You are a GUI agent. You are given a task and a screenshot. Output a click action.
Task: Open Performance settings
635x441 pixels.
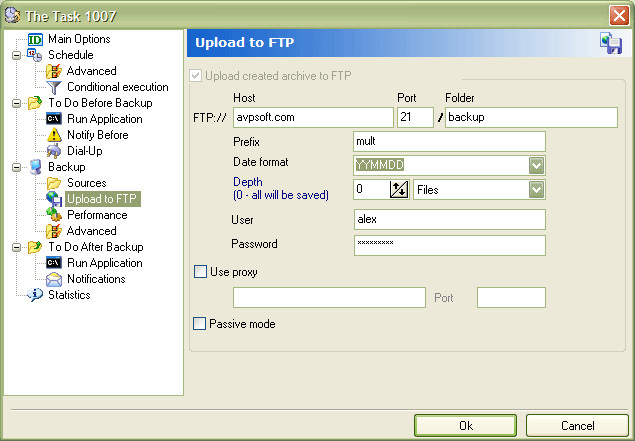97,215
